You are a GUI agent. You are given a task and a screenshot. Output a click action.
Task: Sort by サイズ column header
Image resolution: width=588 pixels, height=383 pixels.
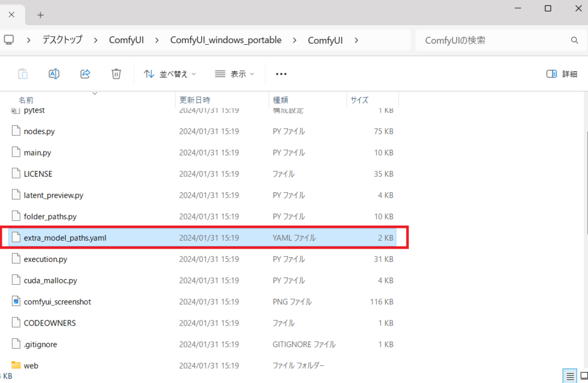click(359, 100)
